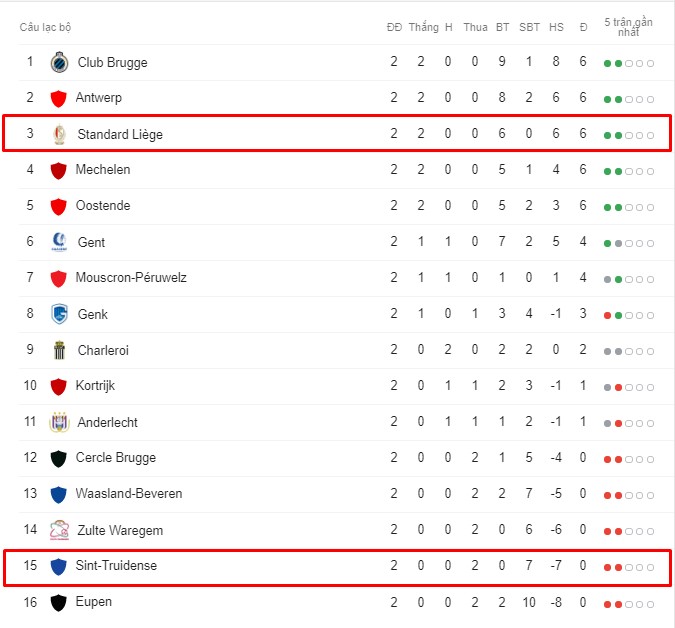This screenshot has width=675, height=628.
Task: Click the Kortrijk team name
Action: click(95, 385)
